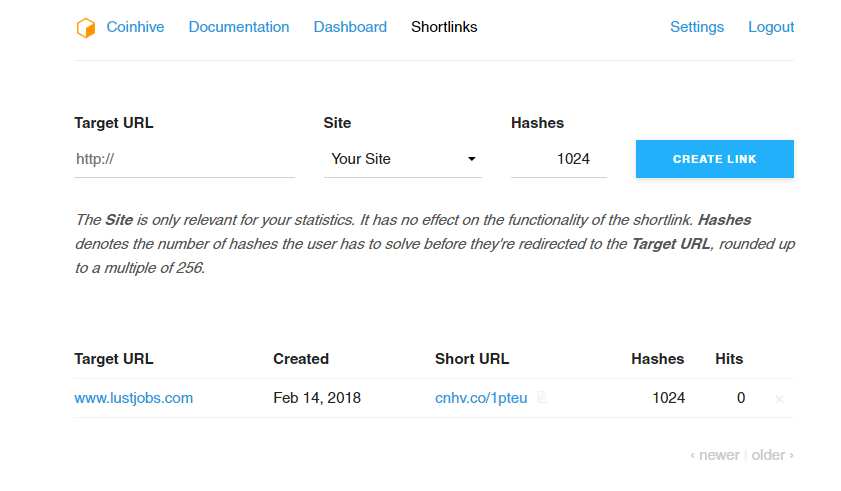Screen dimensions: 841x491
Task: Click the Hits column header
Action: [x=729, y=359]
